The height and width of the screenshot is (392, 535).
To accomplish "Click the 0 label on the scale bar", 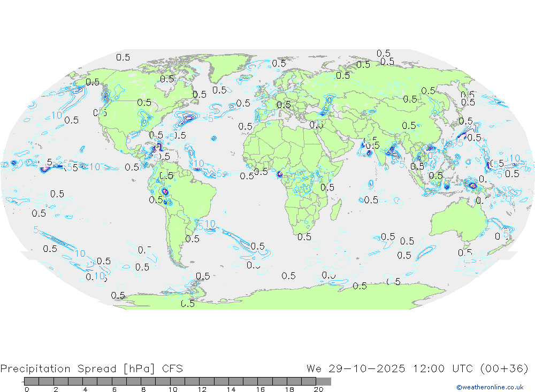I will pos(27,389).
